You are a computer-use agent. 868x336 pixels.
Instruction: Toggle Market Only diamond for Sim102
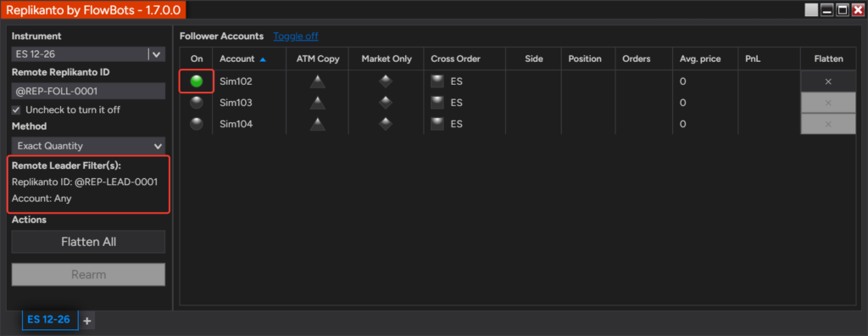pyautogui.click(x=386, y=81)
